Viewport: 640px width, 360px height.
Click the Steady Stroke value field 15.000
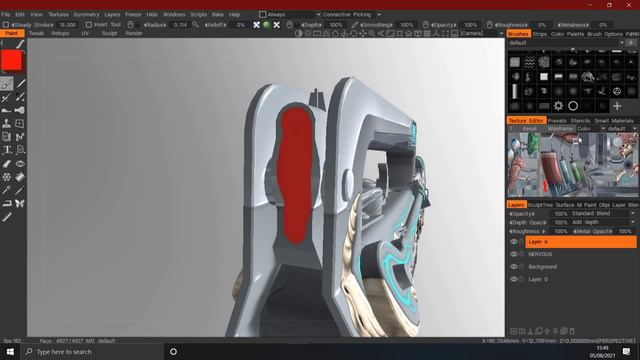point(67,25)
